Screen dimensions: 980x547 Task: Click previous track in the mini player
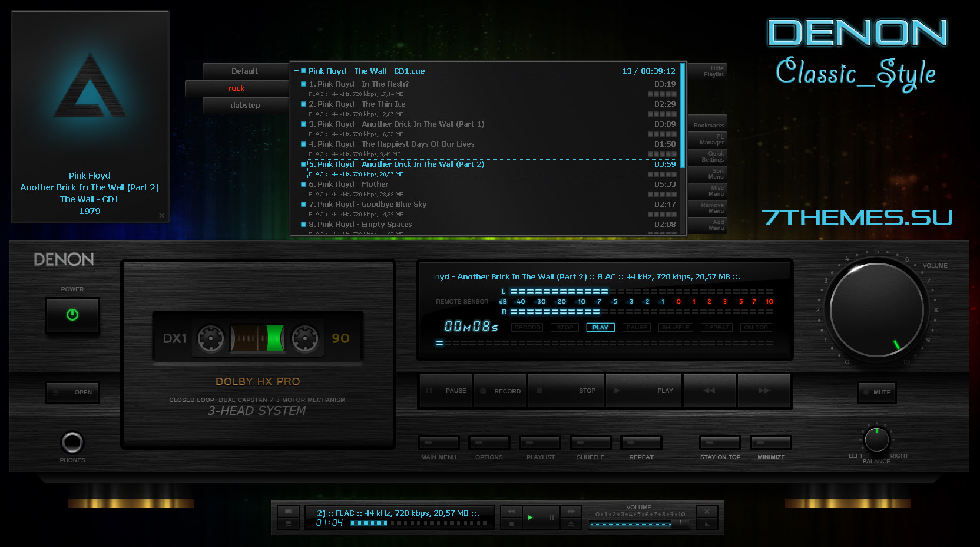click(x=511, y=512)
